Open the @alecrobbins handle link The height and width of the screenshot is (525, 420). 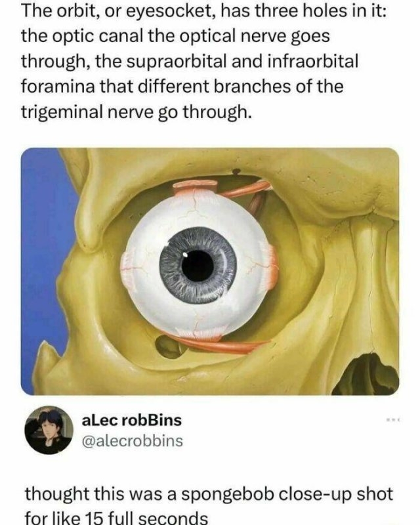tap(133, 440)
